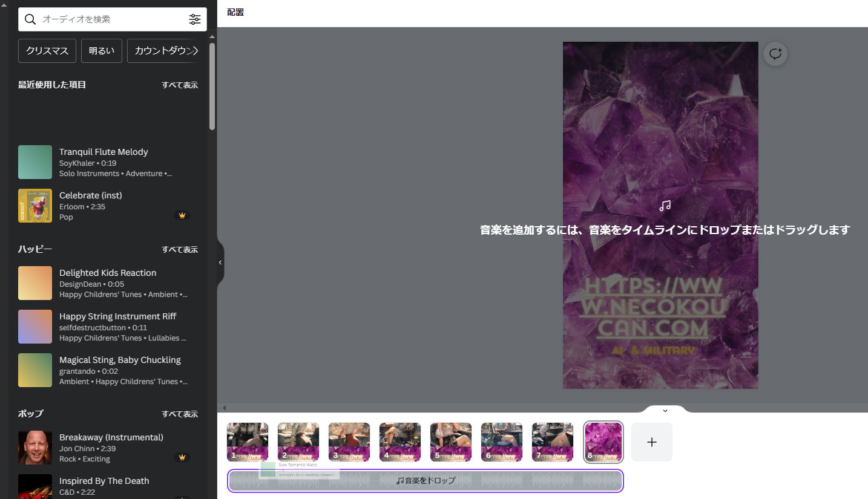Play the Delighted Kids Reaction thumbnail
Viewport: 868px width, 499px height.
pyautogui.click(x=35, y=283)
